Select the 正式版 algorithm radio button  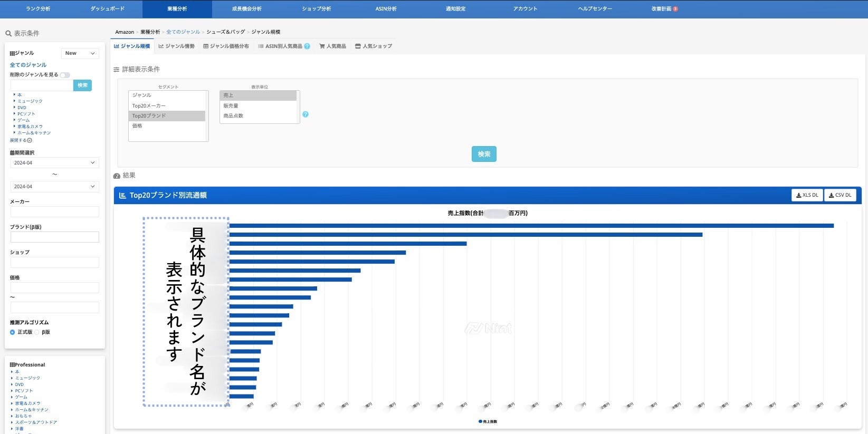coord(13,332)
